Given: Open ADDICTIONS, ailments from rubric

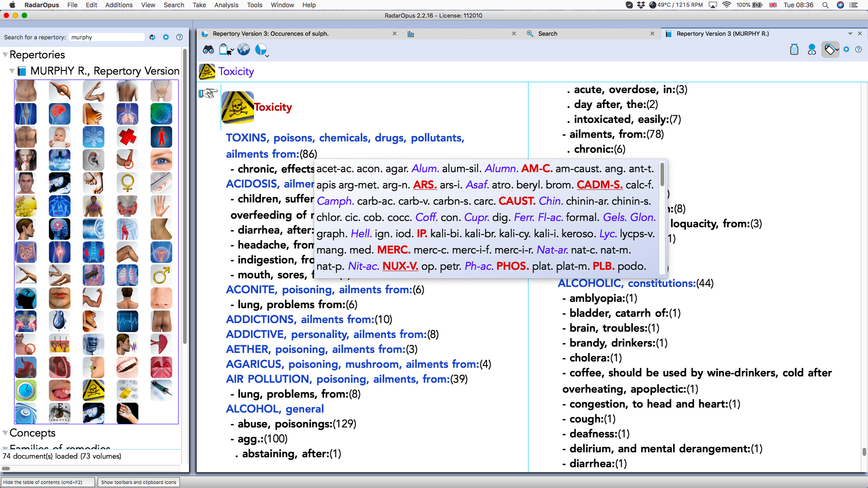Looking at the screenshot, I should [x=300, y=319].
